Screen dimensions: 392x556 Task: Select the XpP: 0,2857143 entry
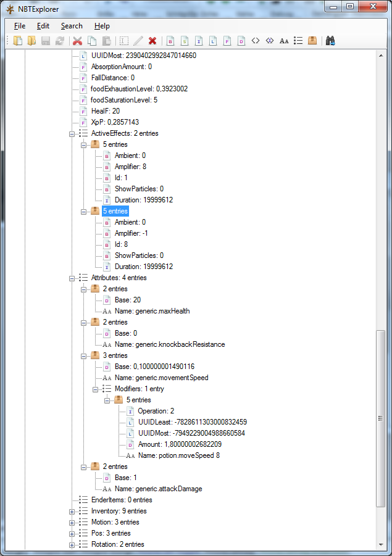[115, 122]
